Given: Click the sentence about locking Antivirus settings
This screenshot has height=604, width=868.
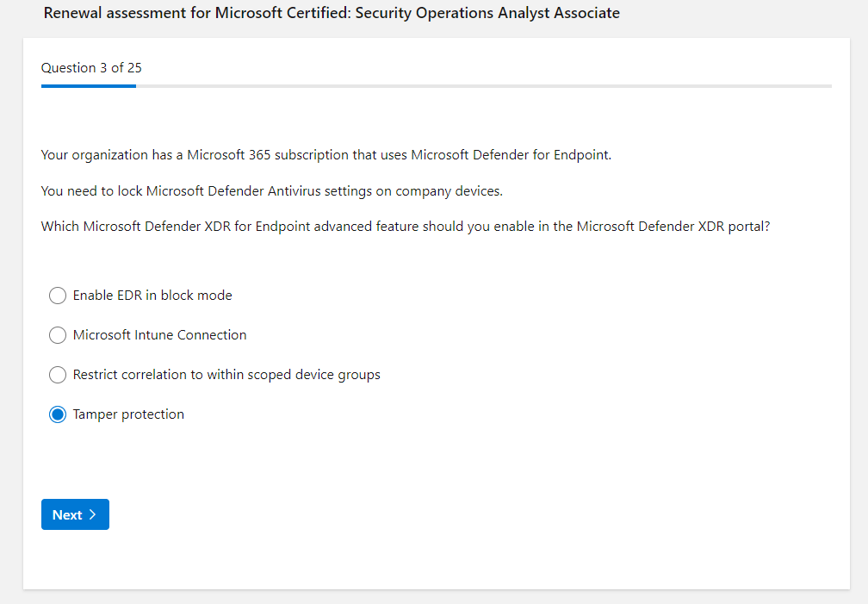Looking at the screenshot, I should (271, 190).
